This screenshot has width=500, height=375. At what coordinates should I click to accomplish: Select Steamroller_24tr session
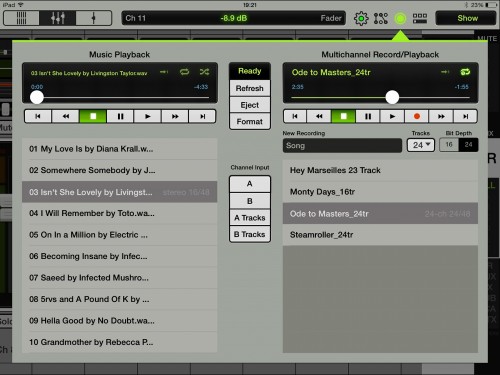pyautogui.click(x=380, y=235)
